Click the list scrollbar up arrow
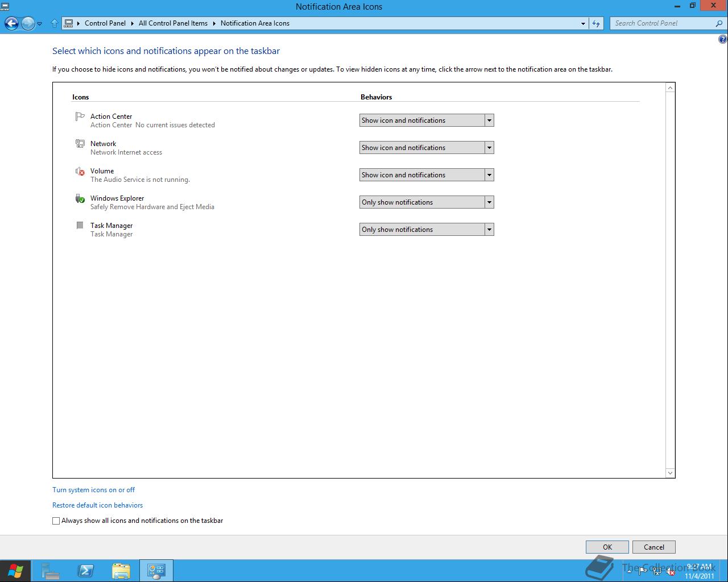The width and height of the screenshot is (728, 582). click(x=670, y=88)
